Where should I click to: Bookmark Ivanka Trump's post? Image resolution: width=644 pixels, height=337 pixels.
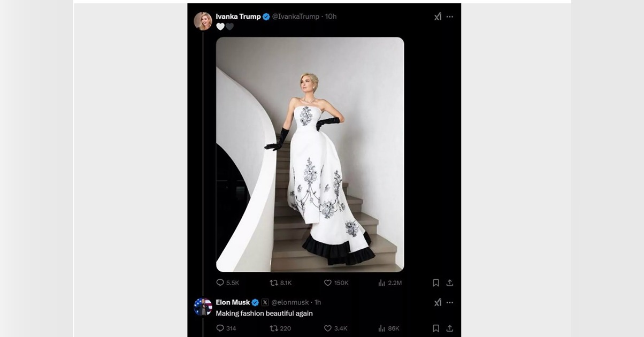click(x=436, y=282)
